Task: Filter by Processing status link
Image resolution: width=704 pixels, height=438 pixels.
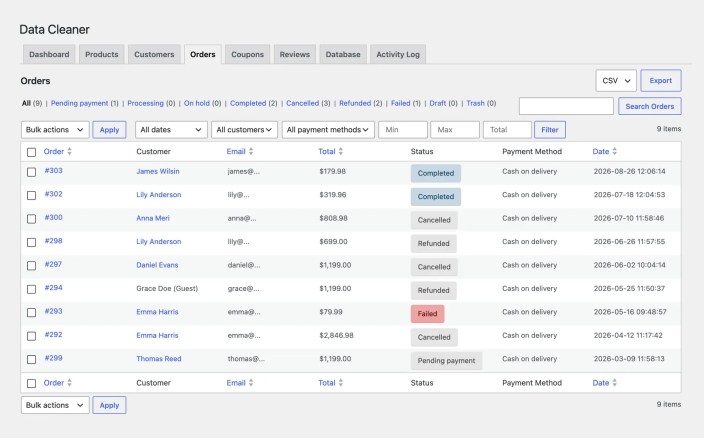Action: pyautogui.click(x=145, y=103)
